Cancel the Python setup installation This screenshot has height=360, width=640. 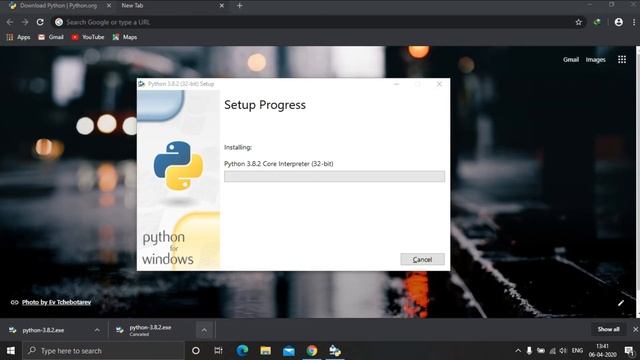click(x=422, y=259)
